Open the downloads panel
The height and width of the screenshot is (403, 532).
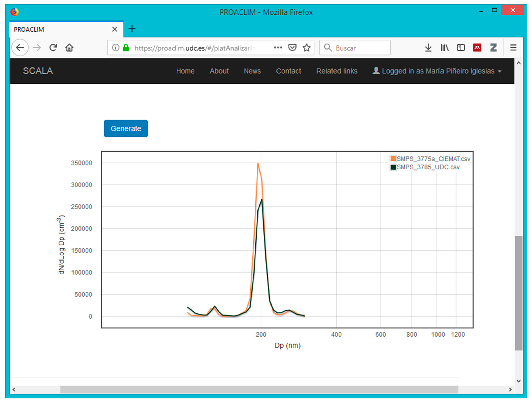pyautogui.click(x=428, y=48)
